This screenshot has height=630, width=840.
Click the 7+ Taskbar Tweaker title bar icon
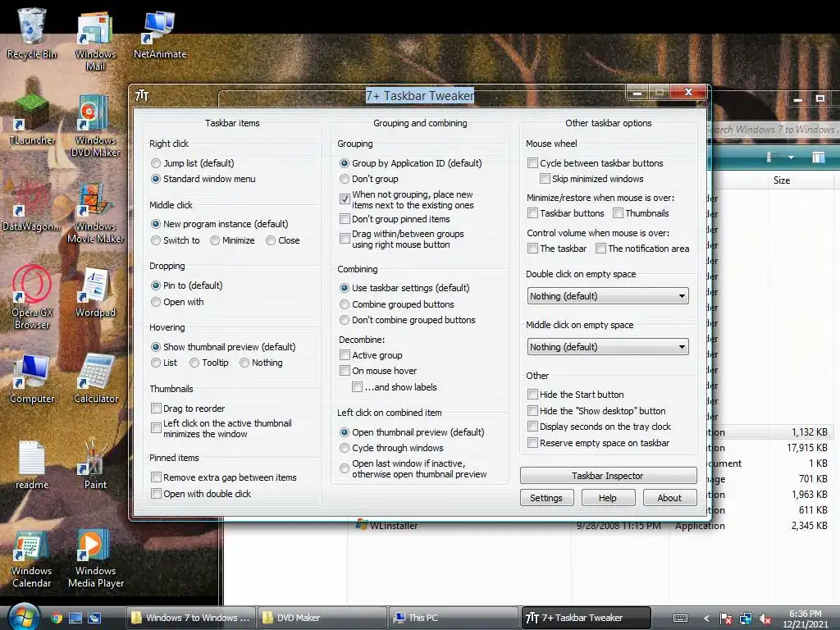coord(141,95)
